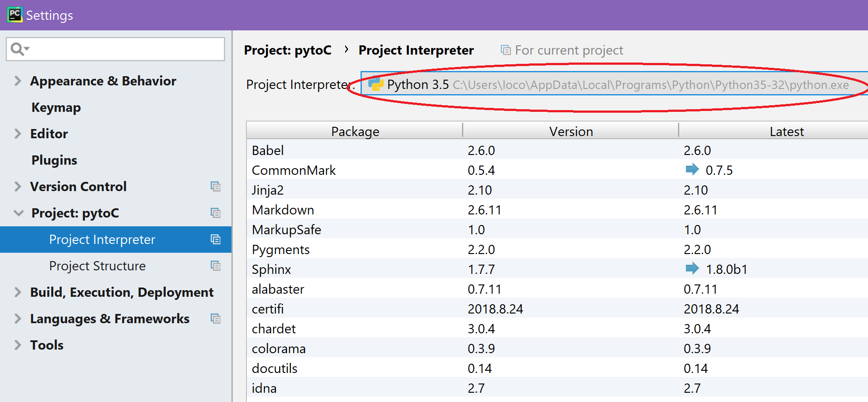Click the copy icon on the Project Structure row
The image size is (868, 402).
click(215, 266)
